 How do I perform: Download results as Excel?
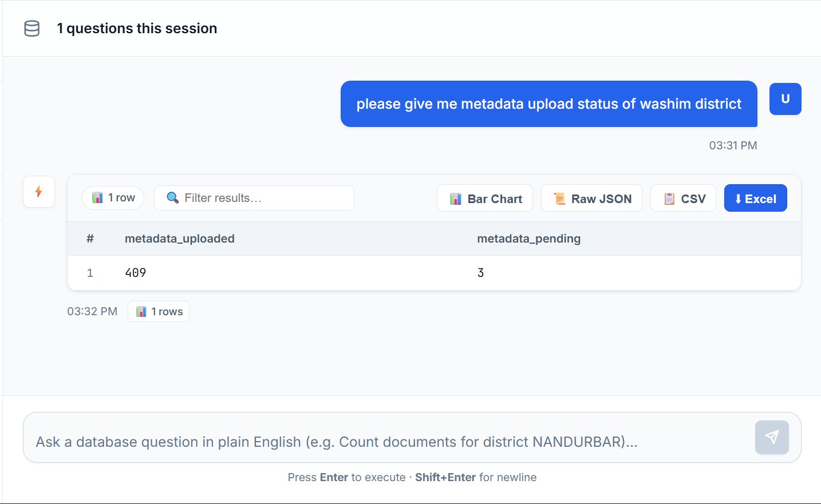point(755,199)
